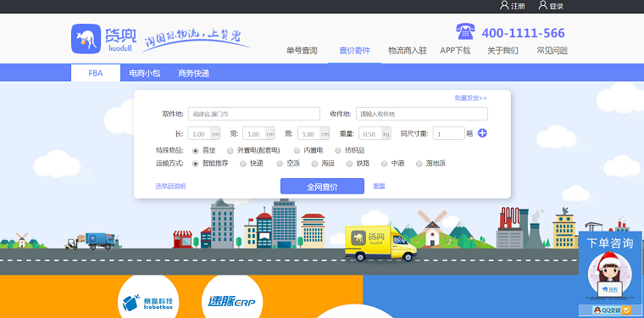Click the 下单咨询 consultation widget title

(610, 243)
